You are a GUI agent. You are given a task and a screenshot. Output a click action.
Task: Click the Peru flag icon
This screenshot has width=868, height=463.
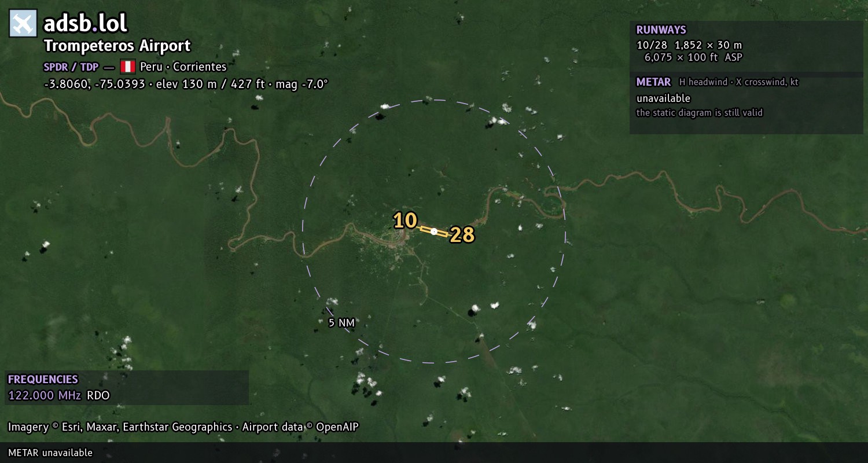point(127,67)
